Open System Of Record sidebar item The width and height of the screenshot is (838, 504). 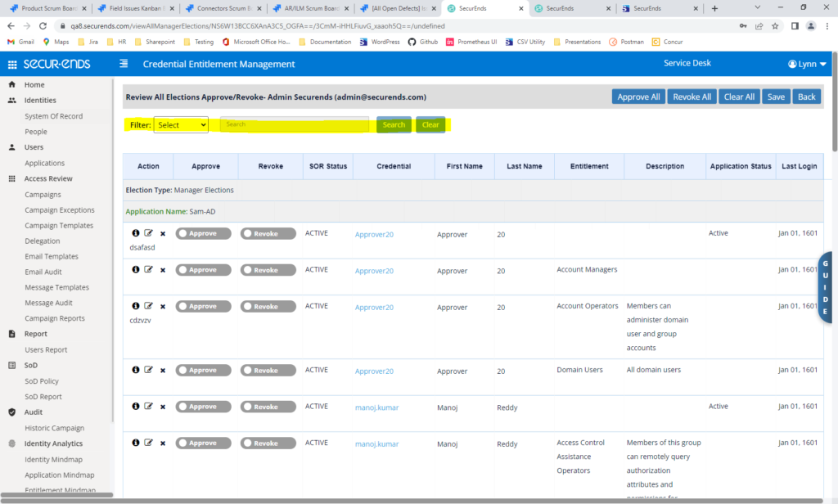53,116
